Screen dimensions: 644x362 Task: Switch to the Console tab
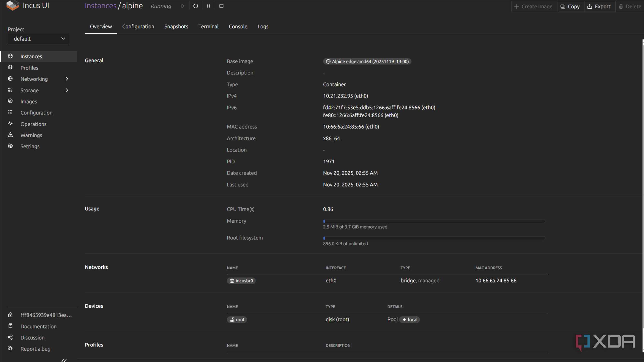[x=238, y=27]
